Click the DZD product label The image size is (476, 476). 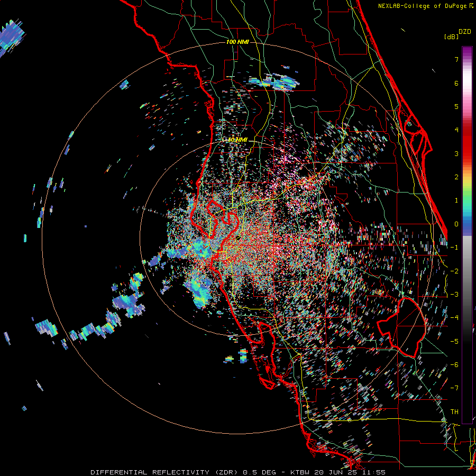pyautogui.click(x=465, y=32)
